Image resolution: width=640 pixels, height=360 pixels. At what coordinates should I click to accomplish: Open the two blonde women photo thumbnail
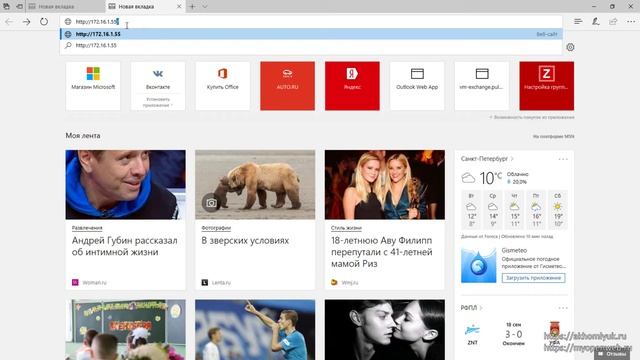click(384, 184)
